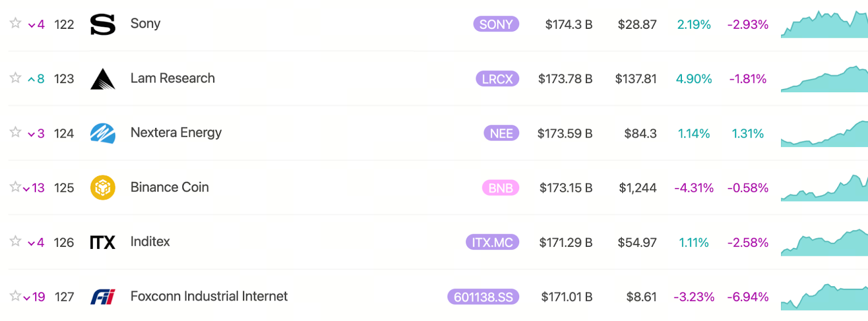The width and height of the screenshot is (868, 321).
Task: Toggle the favorite star for Lam Research
Action: pos(15,78)
